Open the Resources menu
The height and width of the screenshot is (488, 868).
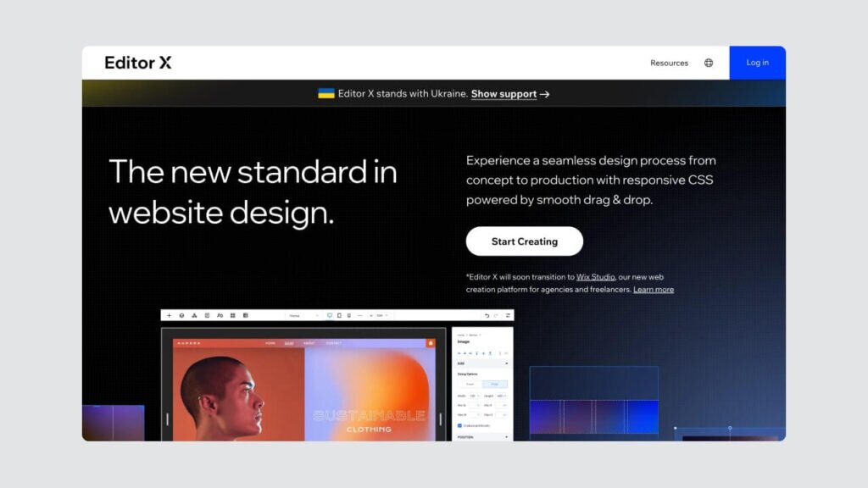click(x=669, y=63)
